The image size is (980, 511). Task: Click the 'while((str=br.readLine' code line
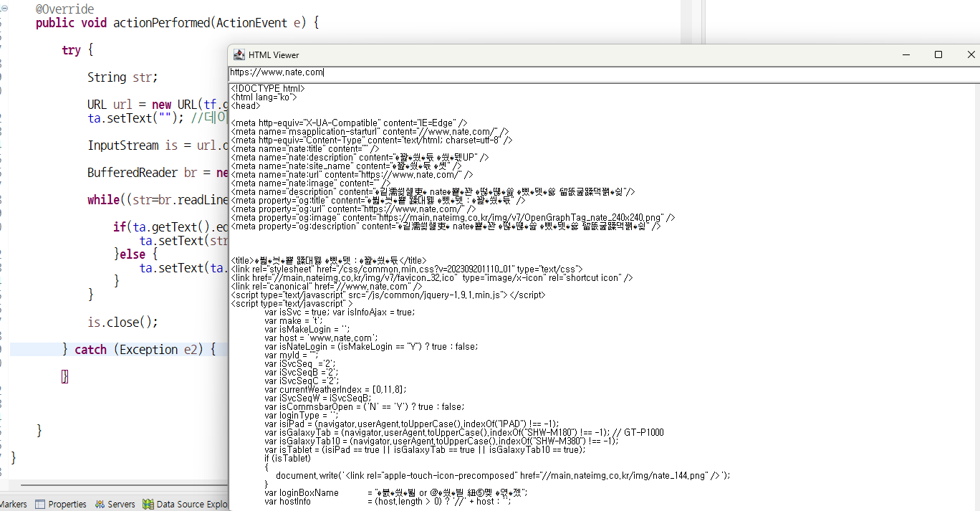tap(158, 200)
